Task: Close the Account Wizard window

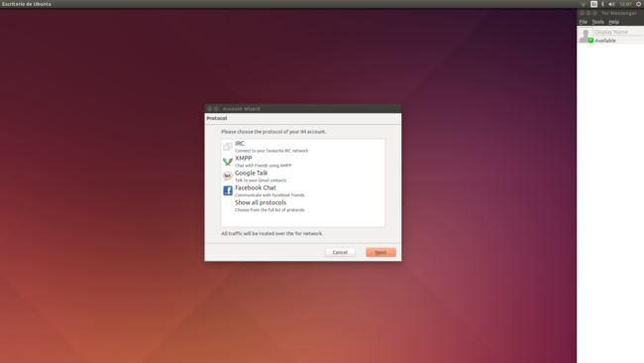Action: pyautogui.click(x=209, y=108)
